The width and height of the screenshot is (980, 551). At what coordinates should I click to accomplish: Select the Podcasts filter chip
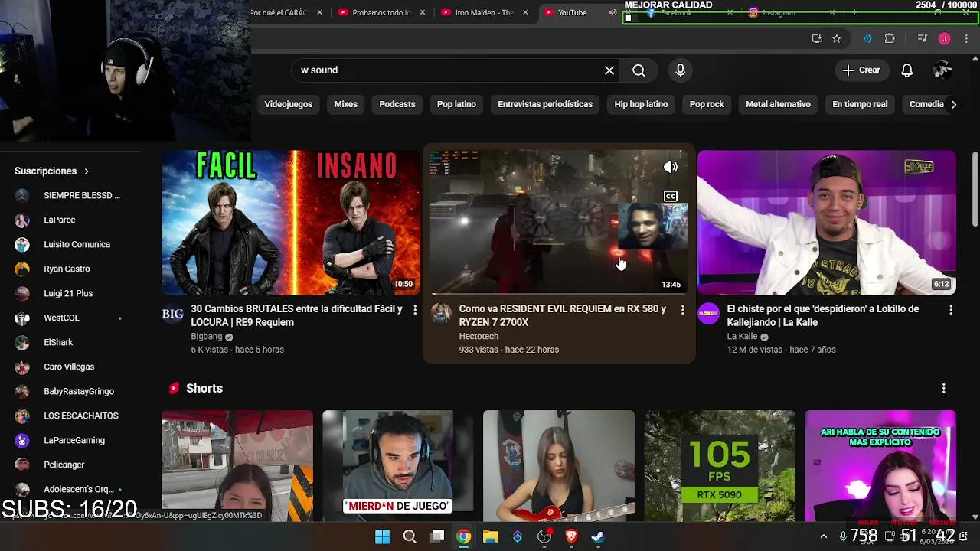tap(397, 104)
